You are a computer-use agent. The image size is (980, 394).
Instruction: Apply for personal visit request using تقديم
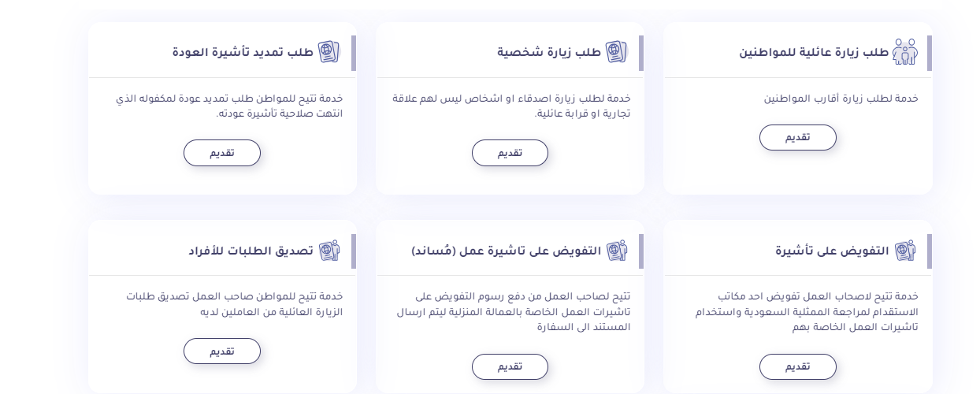click(x=510, y=153)
